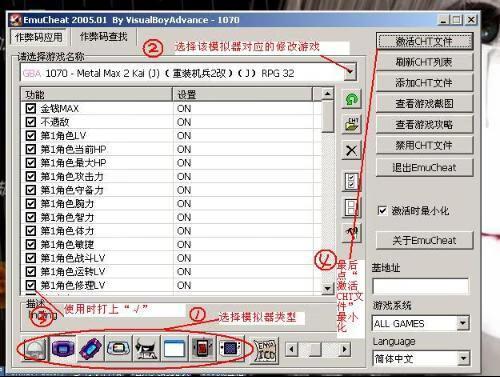
Task: Click the ON value for 不遇敌
Action: 184,122
